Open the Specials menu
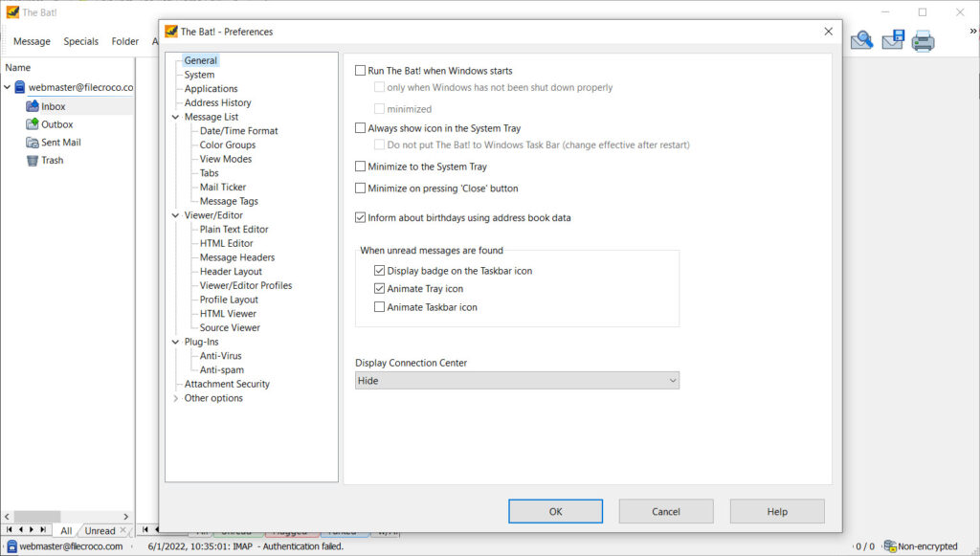The image size is (980, 556). [81, 41]
